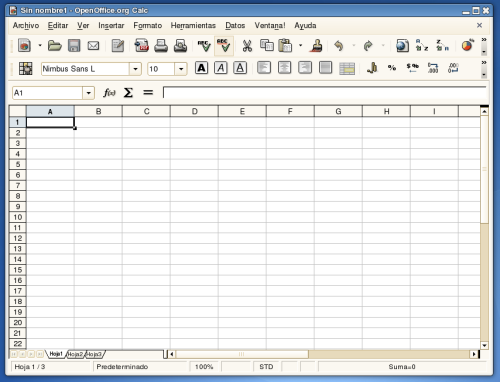Click the Cut scissors icon

point(247,45)
